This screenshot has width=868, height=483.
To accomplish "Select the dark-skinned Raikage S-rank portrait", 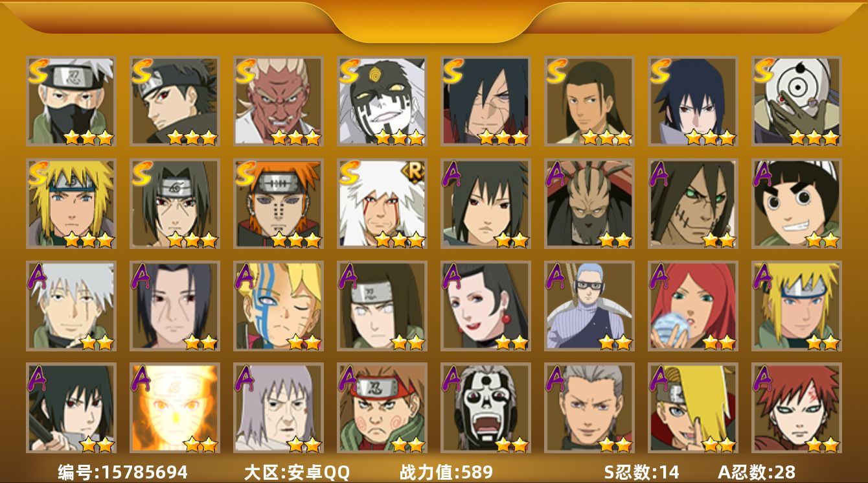I will click(x=279, y=100).
